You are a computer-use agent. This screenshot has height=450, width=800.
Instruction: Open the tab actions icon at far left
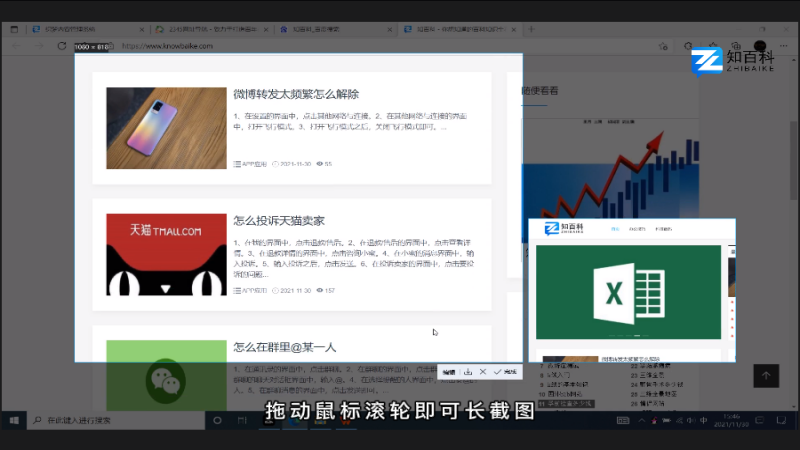click(x=14, y=30)
